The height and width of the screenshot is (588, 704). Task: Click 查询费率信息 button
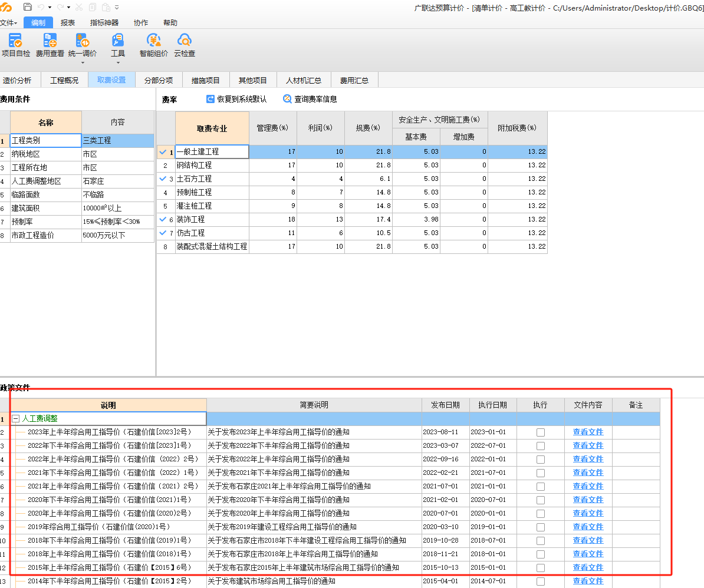pos(310,98)
